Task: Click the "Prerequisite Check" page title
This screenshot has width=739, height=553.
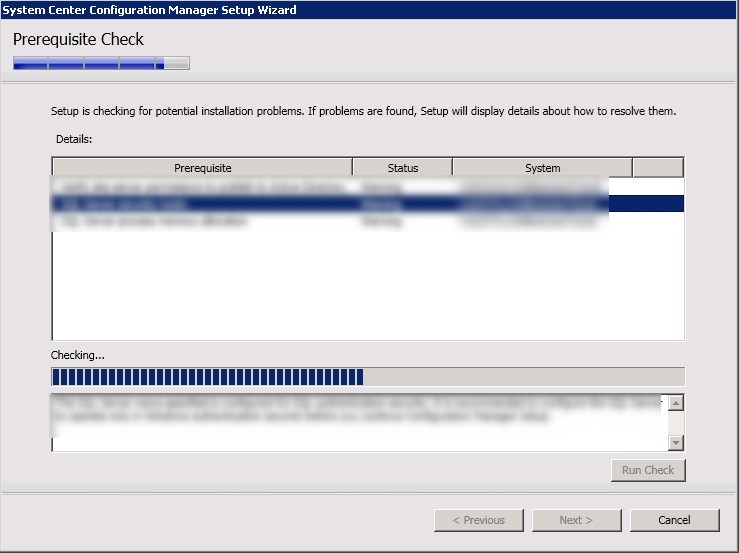Action: click(78, 39)
